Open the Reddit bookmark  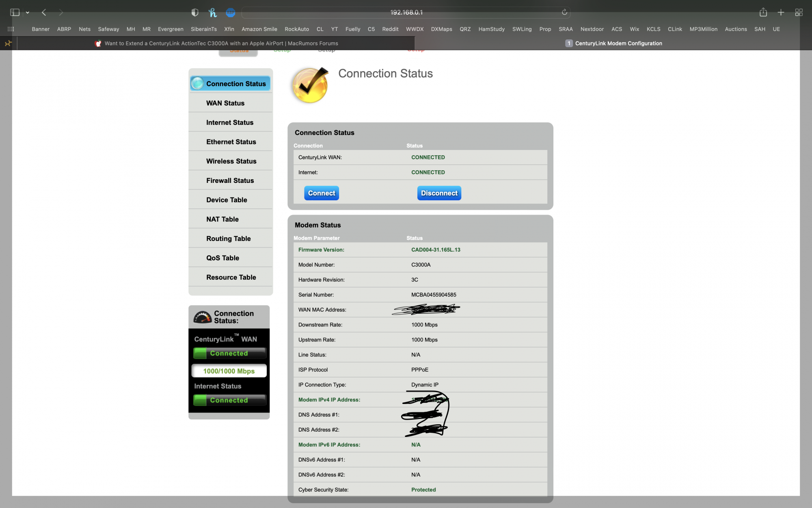[390, 29]
